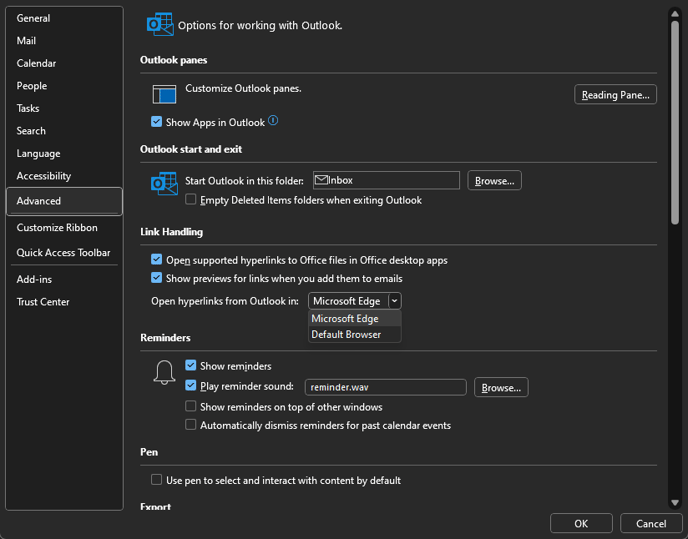Image resolution: width=688 pixels, height=539 pixels.
Task: Click Options for working with Outlook text
Action: pyautogui.click(x=260, y=25)
